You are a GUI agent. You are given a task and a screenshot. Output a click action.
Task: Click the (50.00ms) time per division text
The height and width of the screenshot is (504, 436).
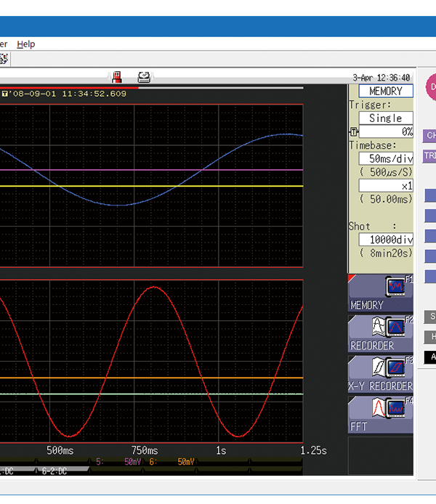click(x=386, y=199)
